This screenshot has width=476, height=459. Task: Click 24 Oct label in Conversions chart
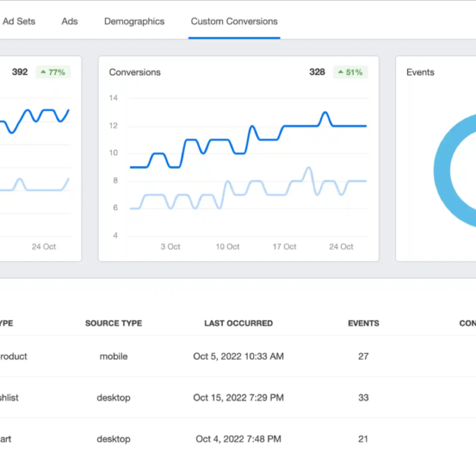click(x=341, y=246)
